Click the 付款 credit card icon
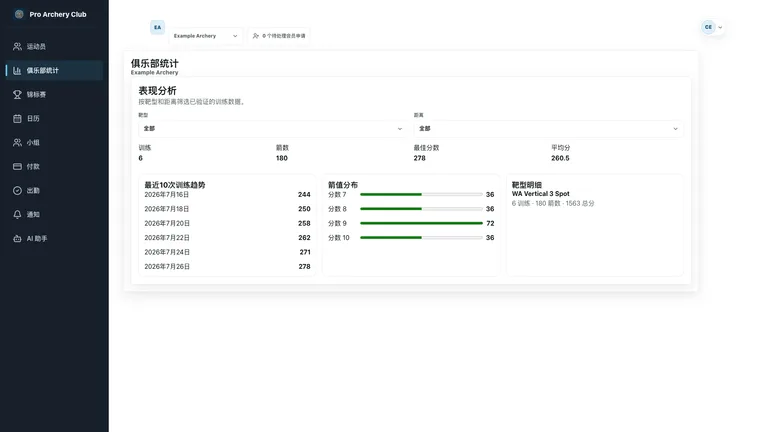The height and width of the screenshot is (432, 768). [x=17, y=167]
